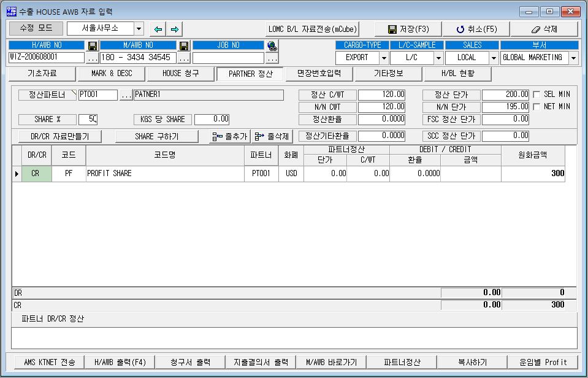588x378 pixels.
Task: Switch to 기타정보 tab
Action: (x=389, y=74)
